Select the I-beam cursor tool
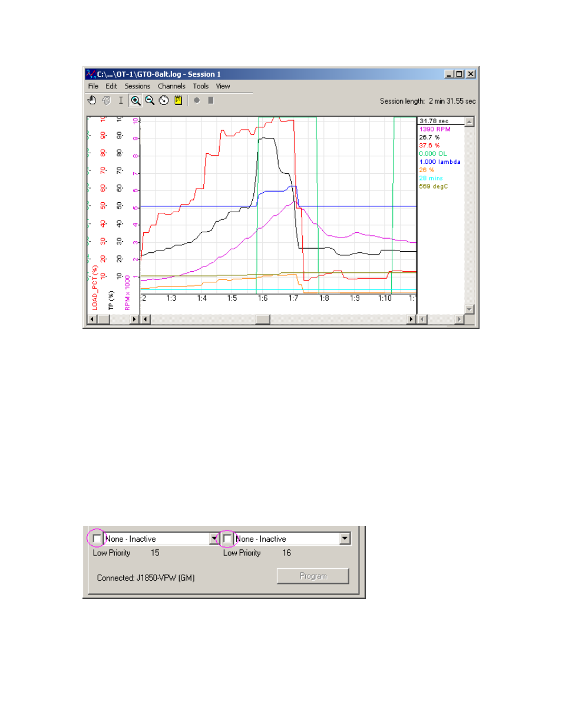The height and width of the screenshot is (728, 562). (x=121, y=100)
